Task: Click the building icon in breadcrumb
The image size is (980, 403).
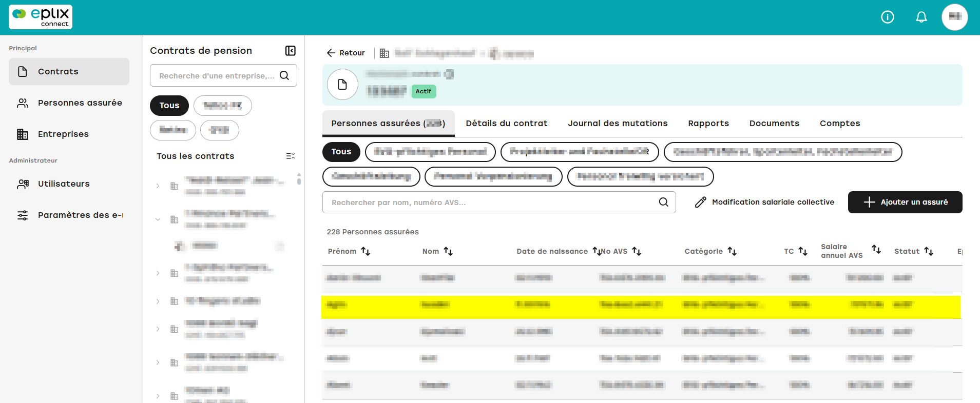Action: tap(385, 53)
